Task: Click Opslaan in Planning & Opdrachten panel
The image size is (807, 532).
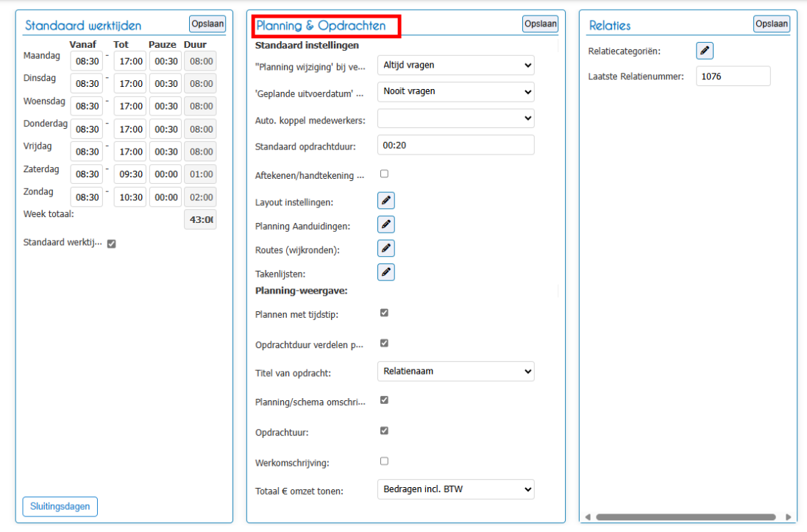Action: (x=541, y=24)
